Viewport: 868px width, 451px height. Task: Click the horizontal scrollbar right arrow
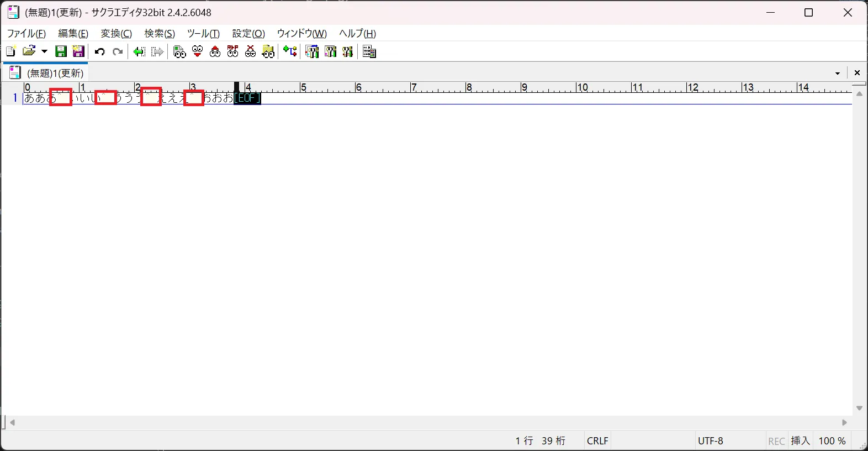pos(844,422)
